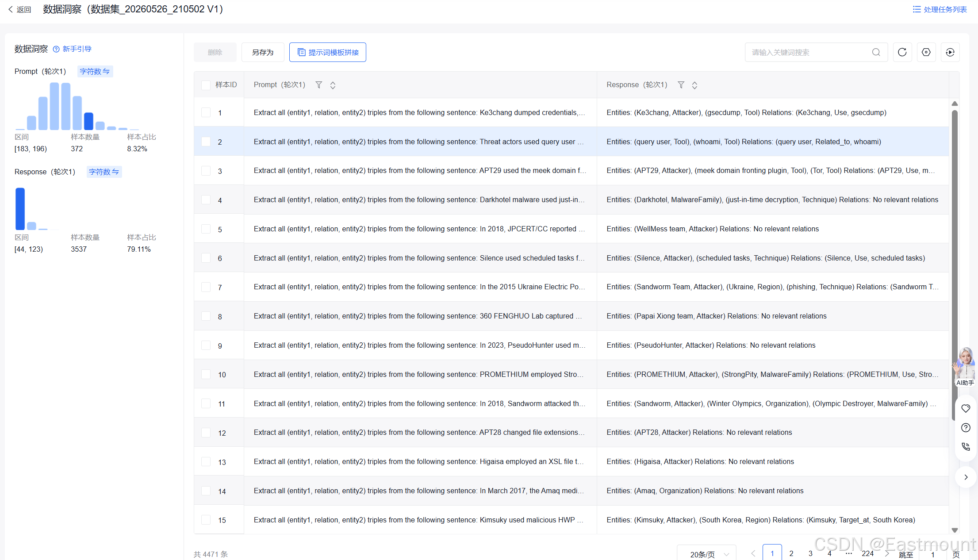Click the 另存为 button

click(x=263, y=52)
